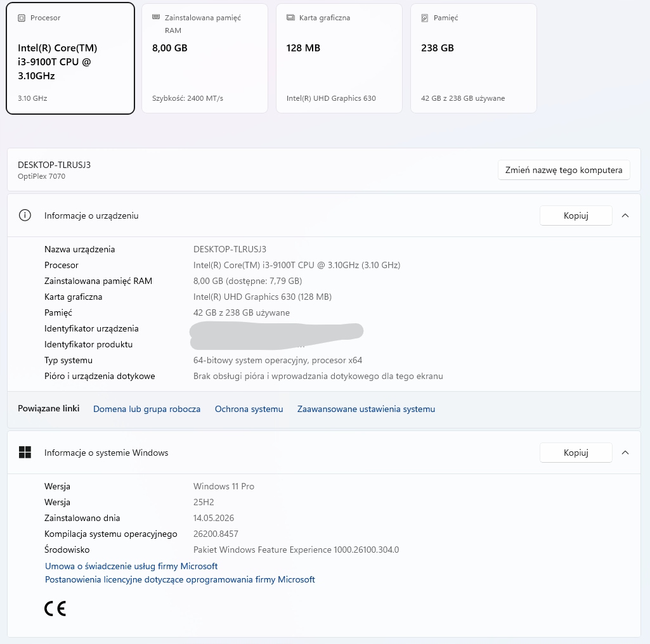Click the Windows logo icon
Image resolution: width=650 pixels, height=644 pixels.
click(25, 453)
